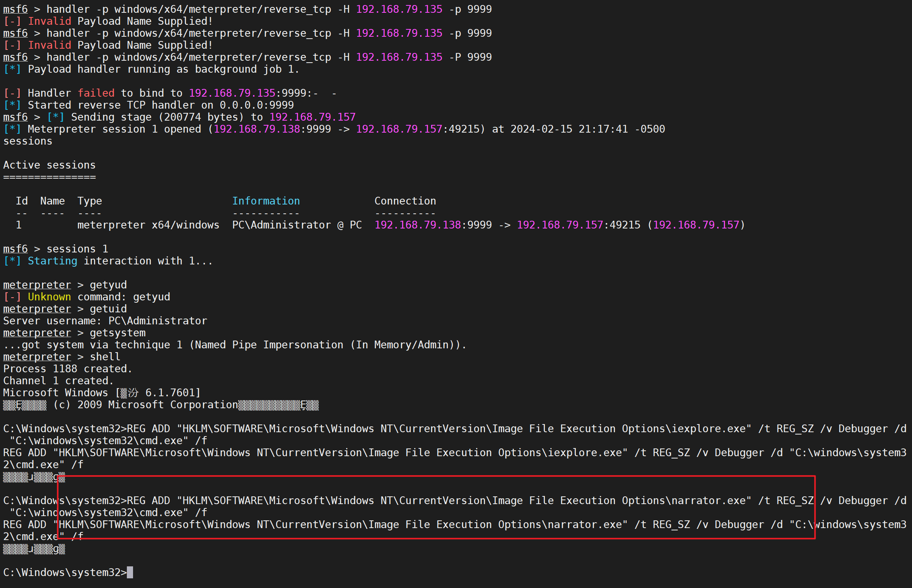This screenshot has width=912, height=588.
Task: Click 'Server username: PC\Administrator' output
Action: (105, 320)
